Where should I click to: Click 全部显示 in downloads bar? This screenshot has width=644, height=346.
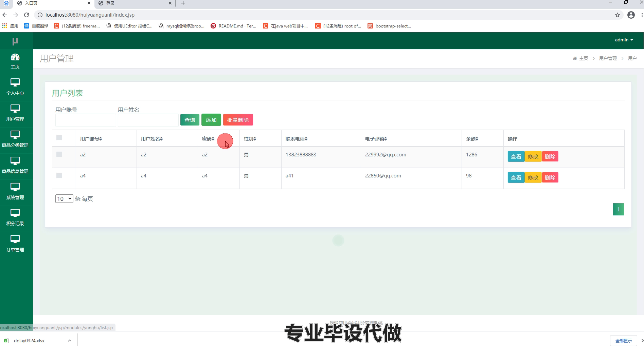624,341
